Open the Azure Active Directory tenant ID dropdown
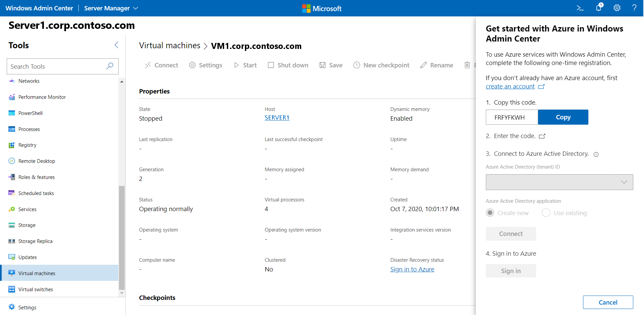 (624, 182)
